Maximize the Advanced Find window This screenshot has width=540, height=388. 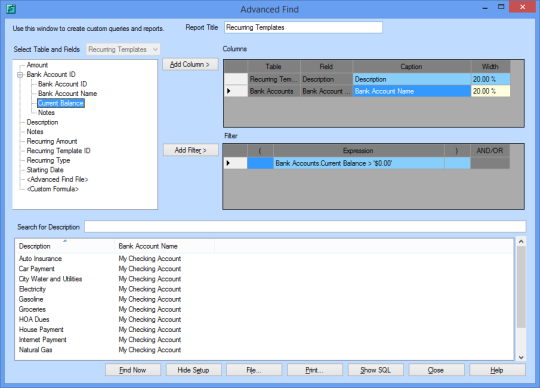click(x=501, y=7)
